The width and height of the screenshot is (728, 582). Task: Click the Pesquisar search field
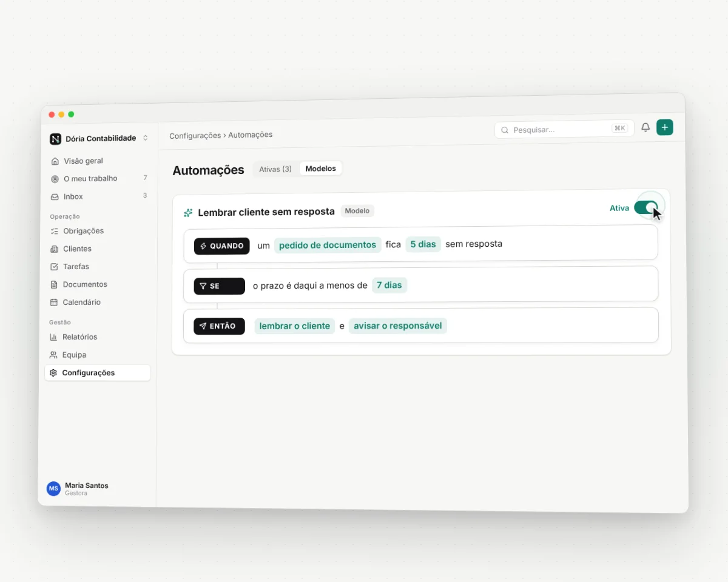[x=564, y=129]
